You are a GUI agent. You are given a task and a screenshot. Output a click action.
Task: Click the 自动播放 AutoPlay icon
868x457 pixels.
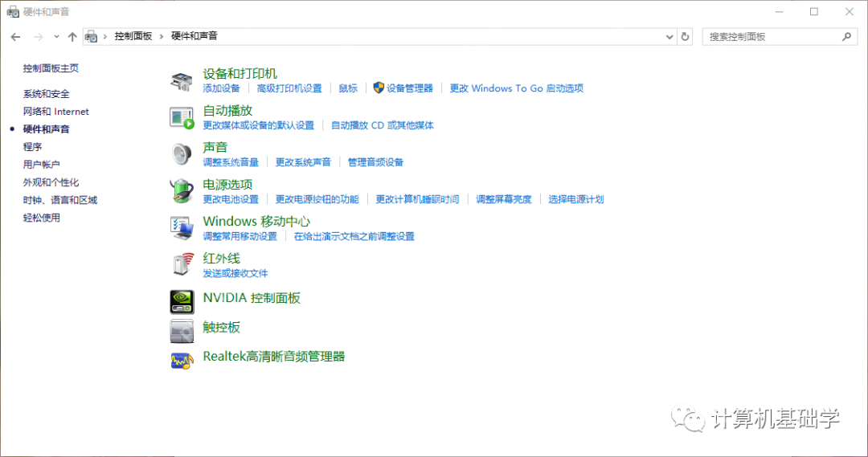point(182,117)
